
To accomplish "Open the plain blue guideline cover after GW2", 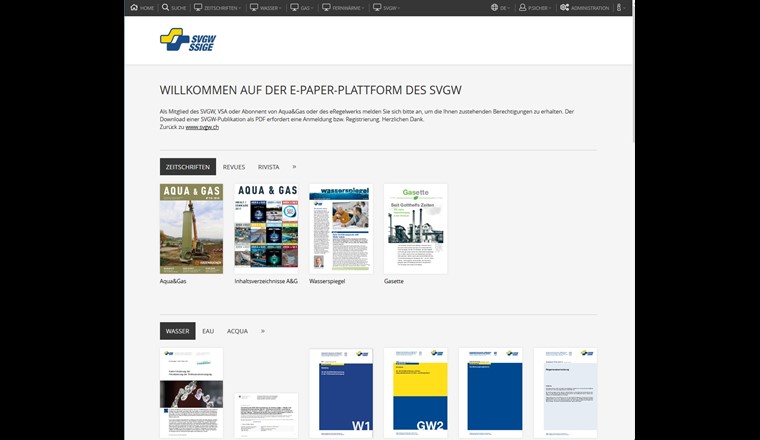I will tap(491, 393).
